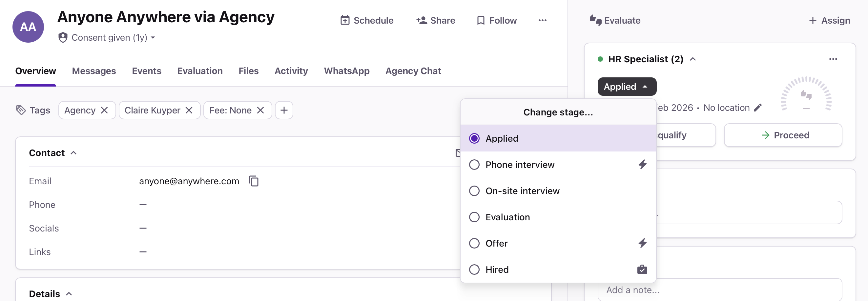View the Activity tab

pyautogui.click(x=291, y=71)
